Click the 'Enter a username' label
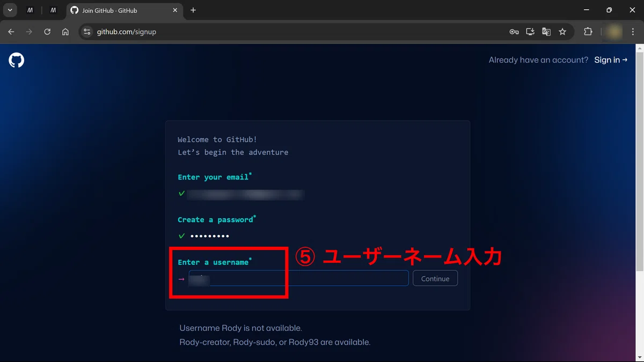Image resolution: width=644 pixels, height=362 pixels. pyautogui.click(x=215, y=262)
